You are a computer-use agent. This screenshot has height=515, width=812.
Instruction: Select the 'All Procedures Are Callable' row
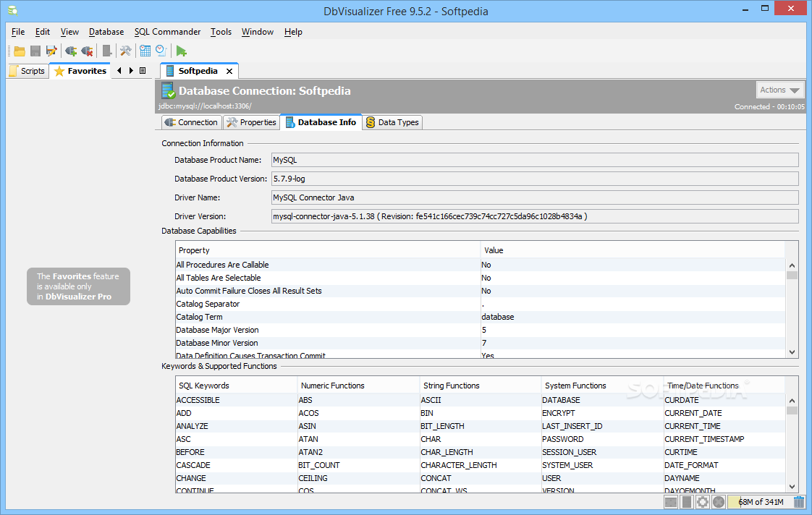[481, 265]
